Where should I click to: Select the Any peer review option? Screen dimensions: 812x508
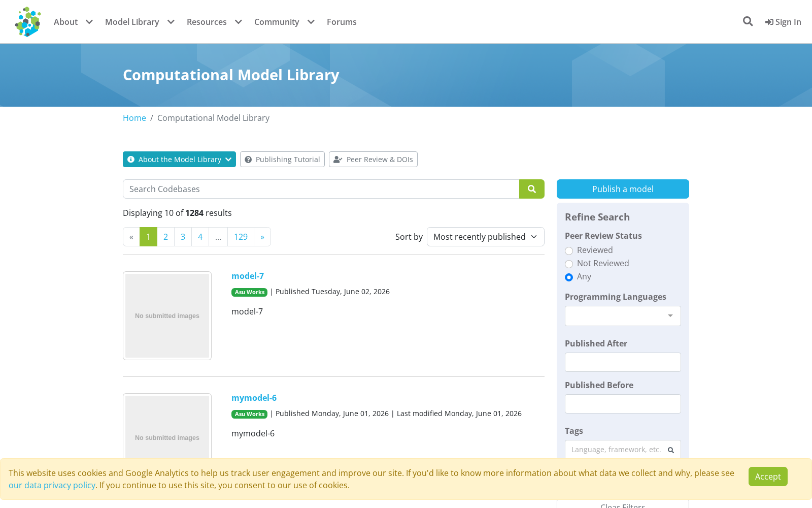click(x=569, y=277)
